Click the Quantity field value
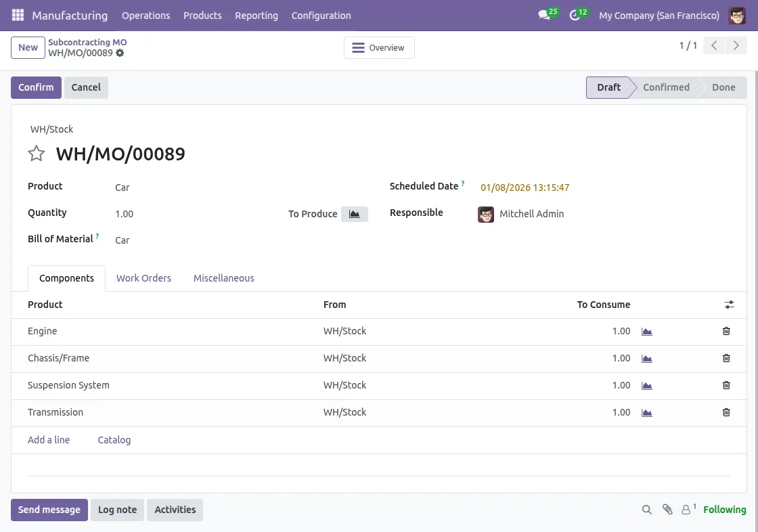758x532 pixels. click(x=125, y=214)
